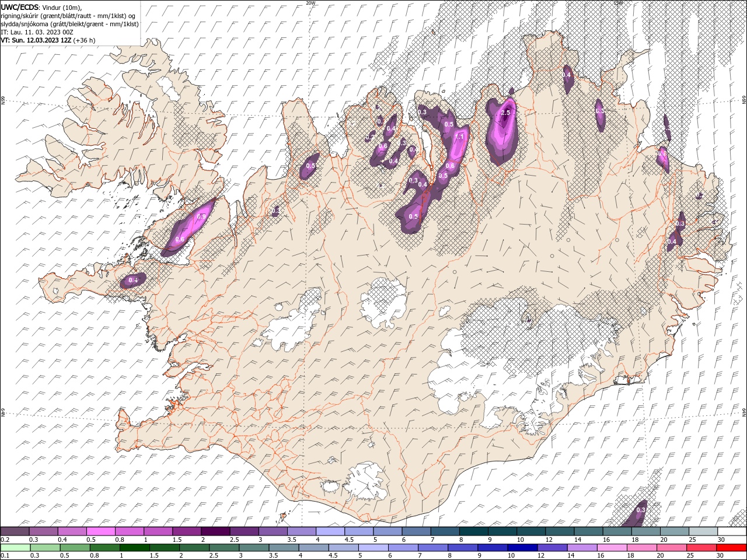The width and height of the screenshot is (747, 560).
Task: Click the UWC/ECDS title text
Action: pyautogui.click(x=19, y=7)
